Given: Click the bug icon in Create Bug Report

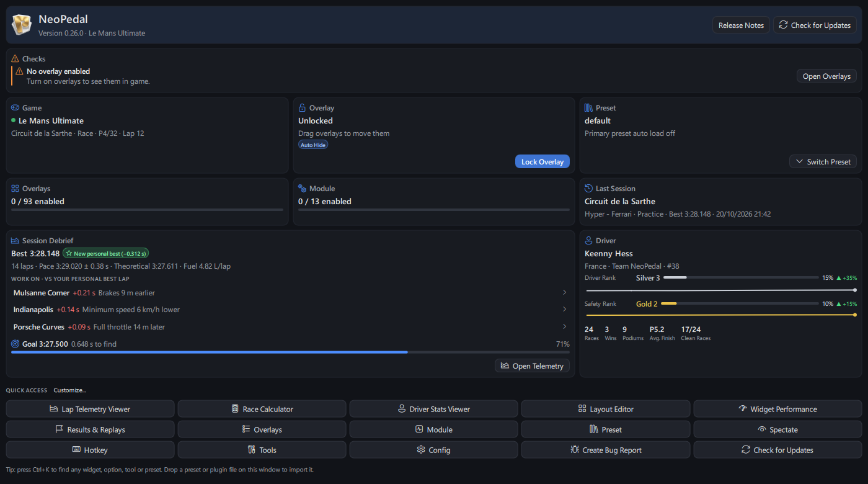Looking at the screenshot, I should pyautogui.click(x=575, y=450).
